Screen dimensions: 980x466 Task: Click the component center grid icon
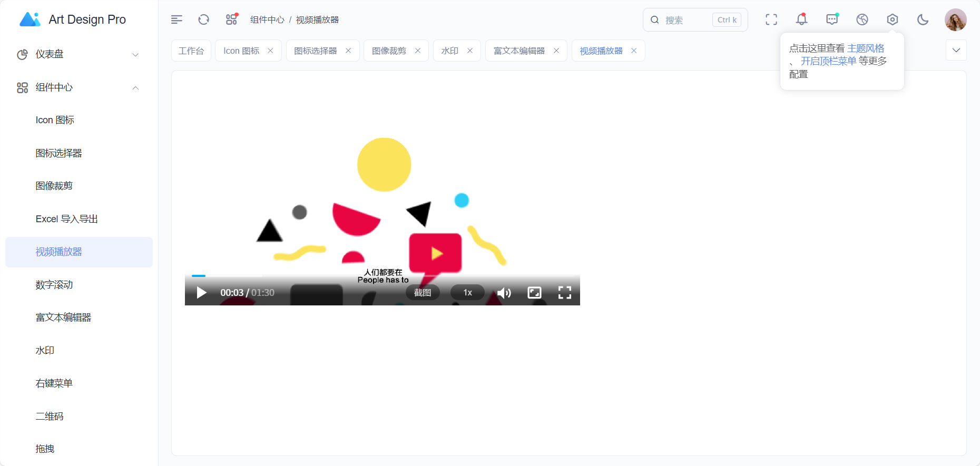tap(22, 87)
